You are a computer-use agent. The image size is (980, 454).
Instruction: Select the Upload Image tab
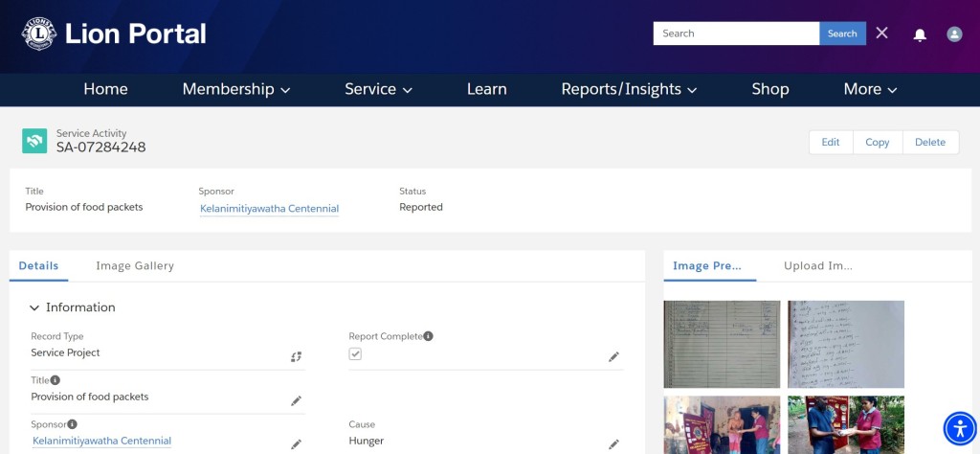coord(818,265)
